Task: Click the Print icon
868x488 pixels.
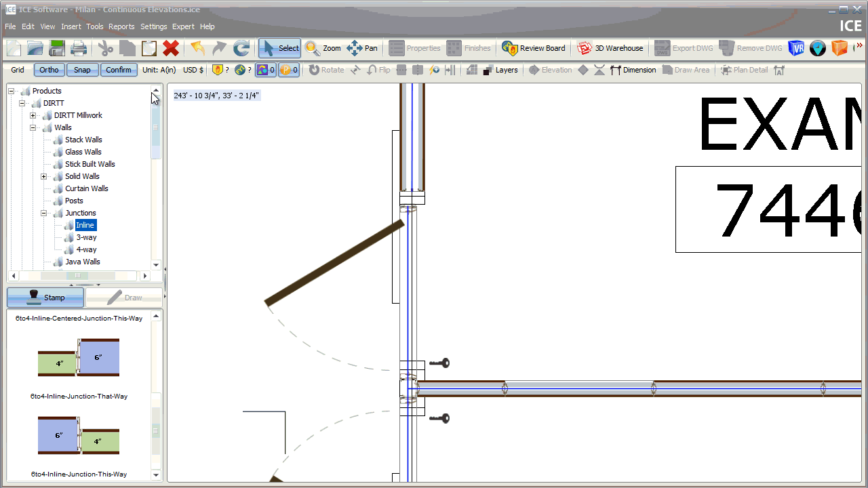Action: pos(79,48)
